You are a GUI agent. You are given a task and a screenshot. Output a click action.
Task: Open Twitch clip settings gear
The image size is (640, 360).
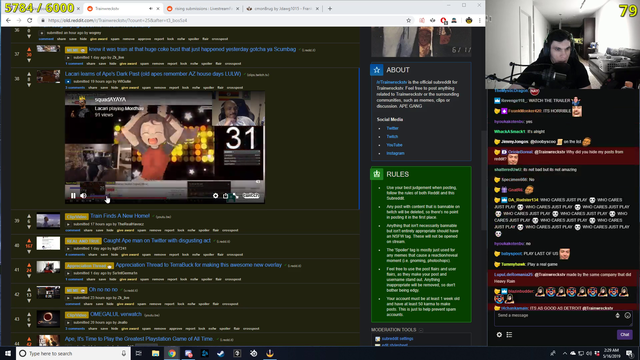[x=216, y=196]
